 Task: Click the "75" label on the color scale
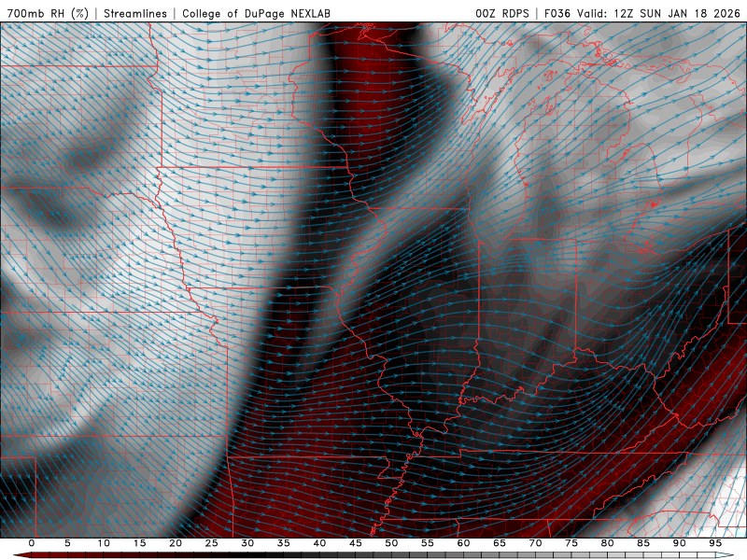tap(571, 543)
